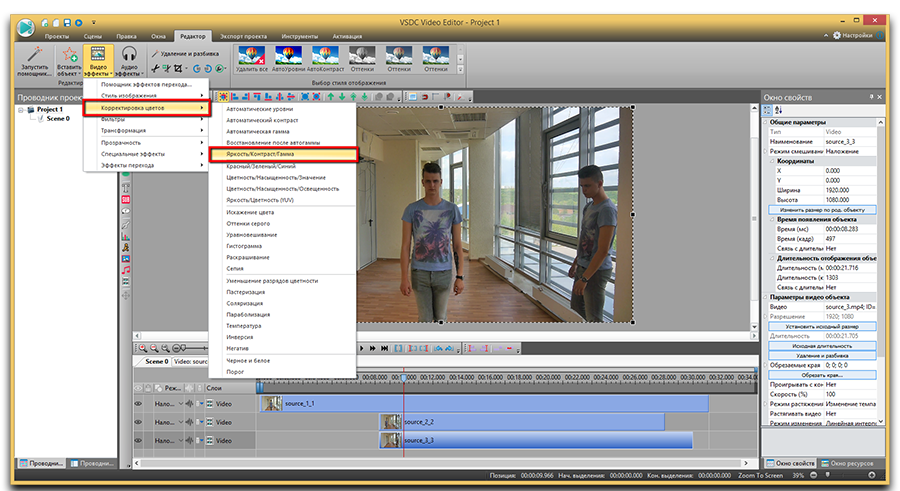Select Scene 0 in the project explorer
900x491 pixels.
point(58,118)
